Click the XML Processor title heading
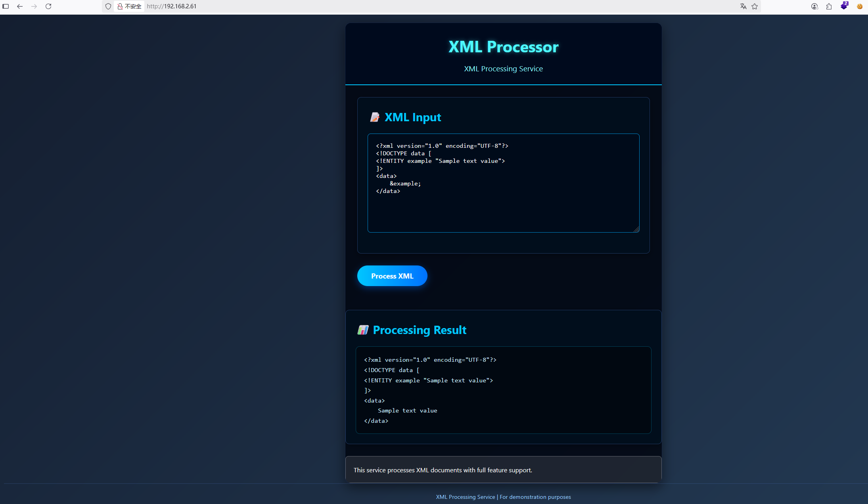 coord(503,47)
